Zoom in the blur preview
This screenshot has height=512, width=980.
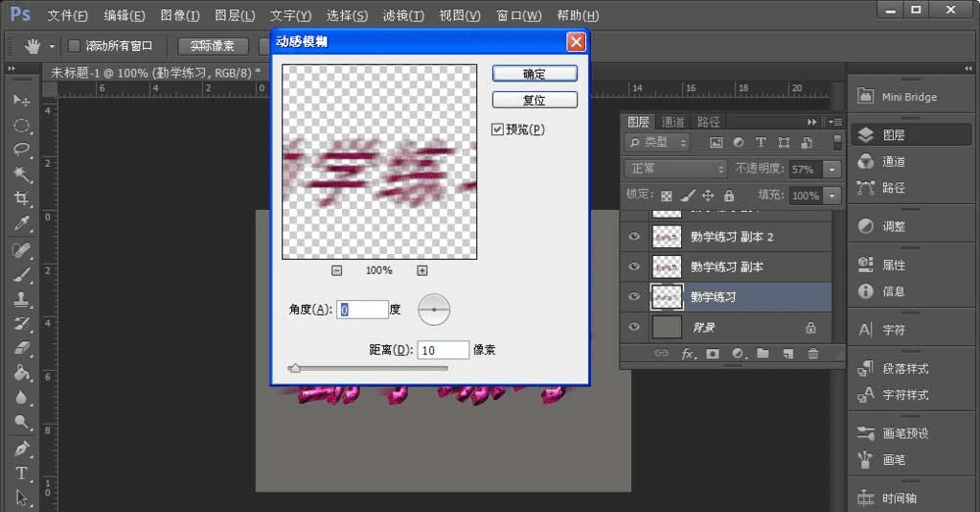pyautogui.click(x=422, y=271)
